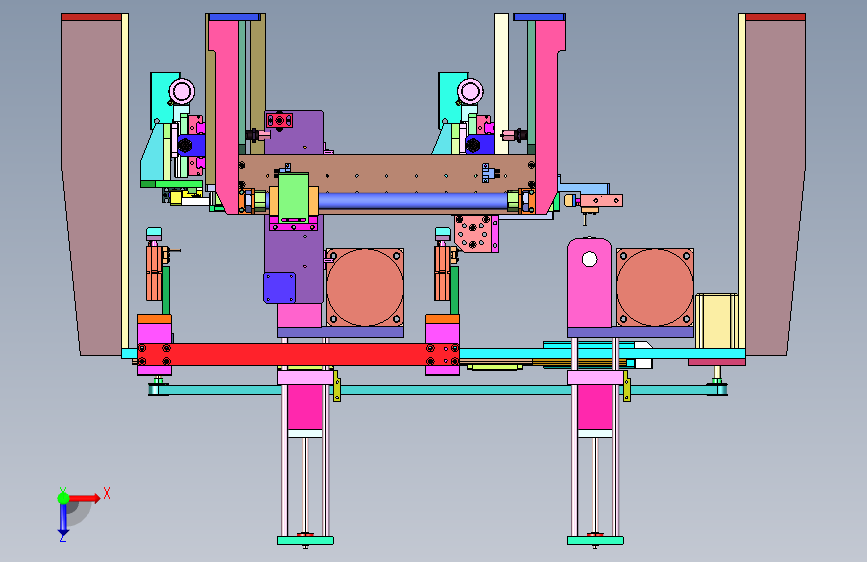Viewport: 867px width, 562px height.
Task: Select the red top strip of the left panel
Action: pyautogui.click(x=91, y=17)
